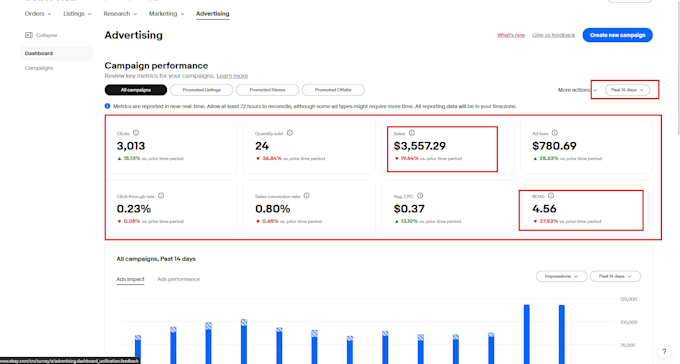Click the blue metrics info notice icon
680x364 pixels.
[108, 106]
